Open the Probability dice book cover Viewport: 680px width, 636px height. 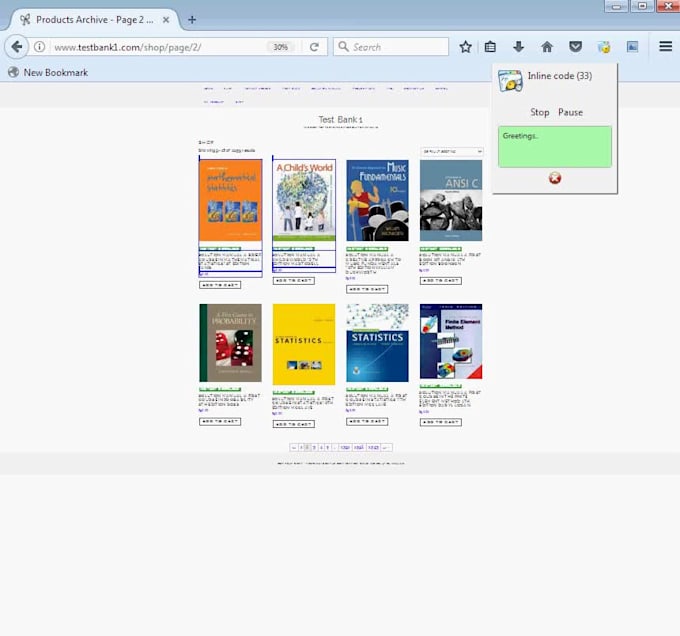click(x=230, y=342)
